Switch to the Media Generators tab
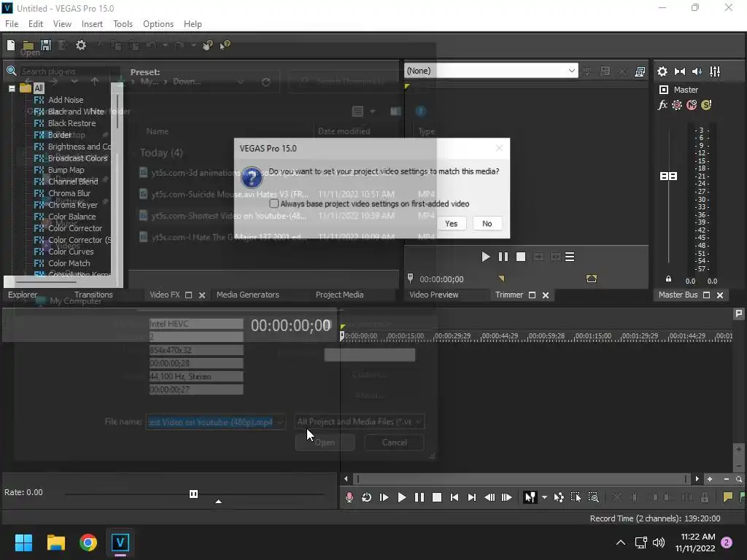The width and height of the screenshot is (747, 560). click(x=248, y=295)
